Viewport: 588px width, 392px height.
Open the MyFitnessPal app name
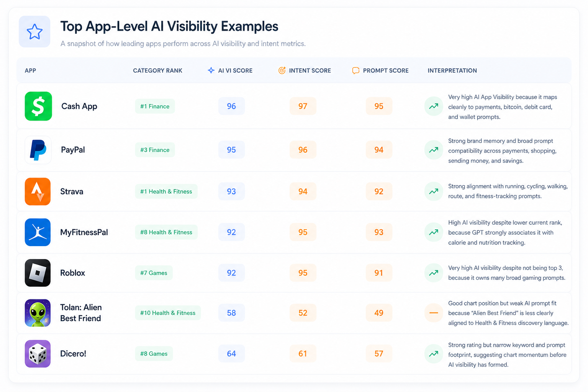coord(84,232)
